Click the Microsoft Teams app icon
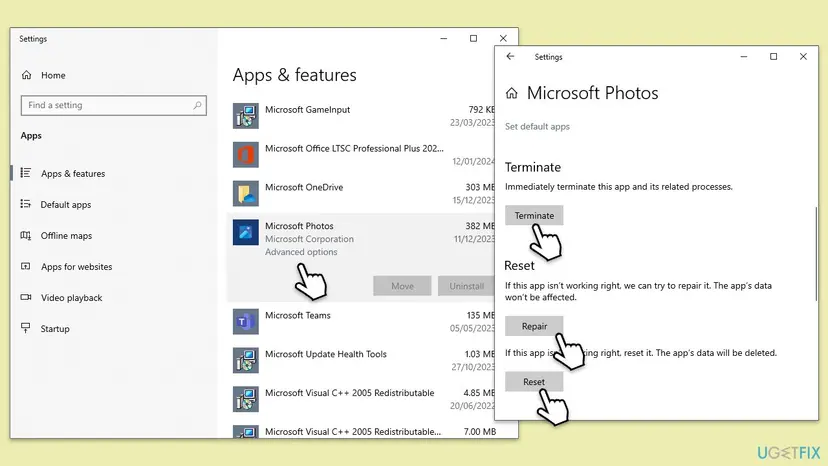 click(246, 322)
